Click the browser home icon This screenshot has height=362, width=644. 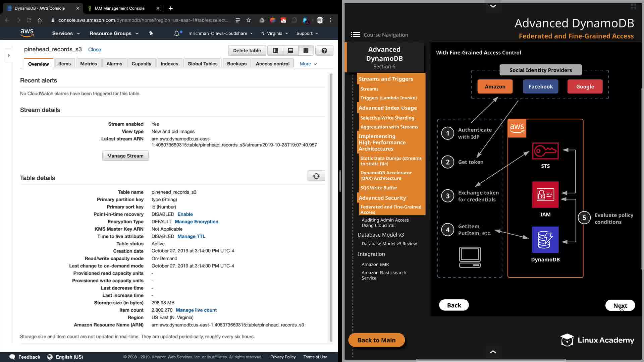40,20
